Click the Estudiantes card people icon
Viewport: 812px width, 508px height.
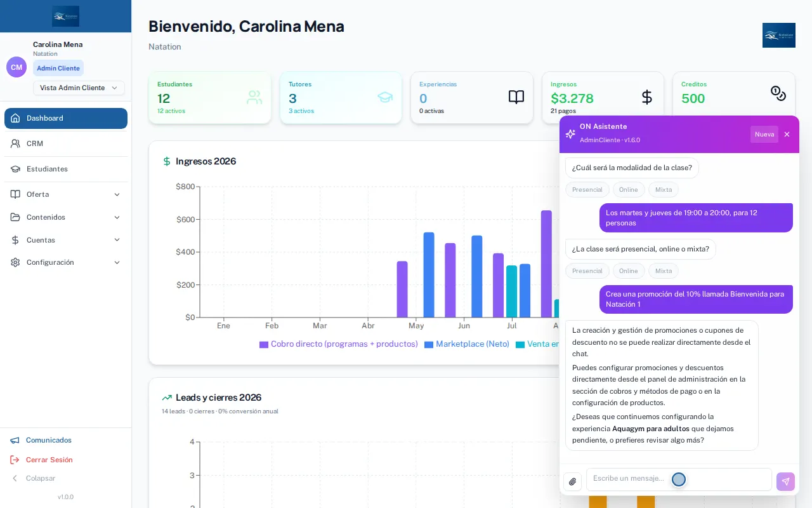tap(254, 97)
